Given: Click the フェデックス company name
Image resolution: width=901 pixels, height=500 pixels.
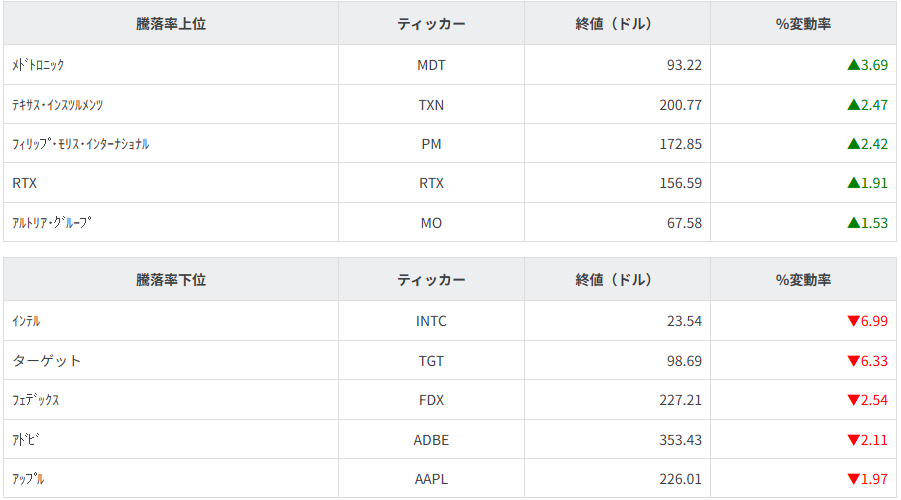Looking at the screenshot, I should (36, 400).
